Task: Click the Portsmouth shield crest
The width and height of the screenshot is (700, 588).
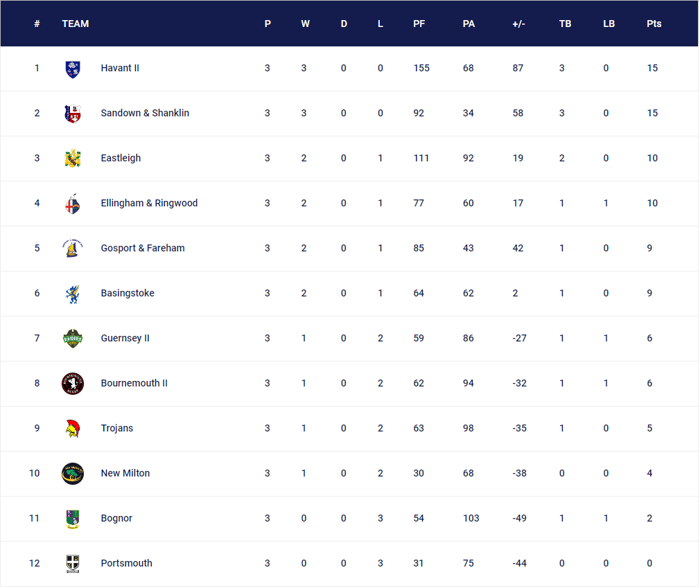Action: 72,564
